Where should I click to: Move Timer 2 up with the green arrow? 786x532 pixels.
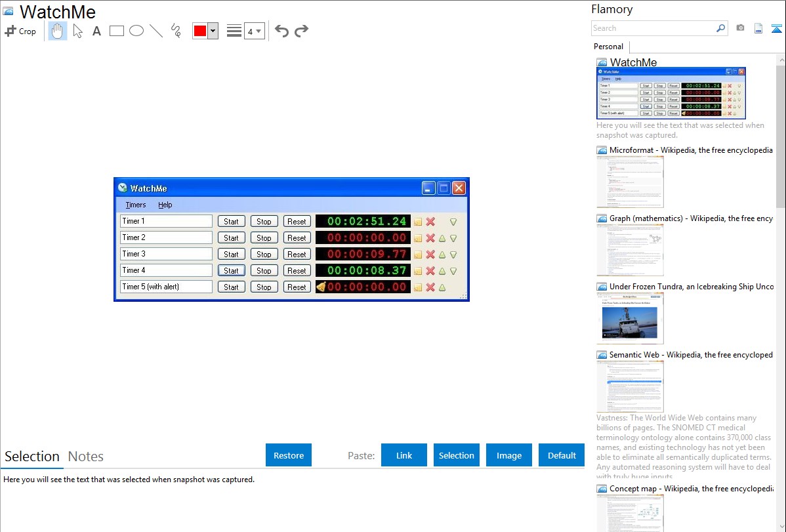coord(442,238)
